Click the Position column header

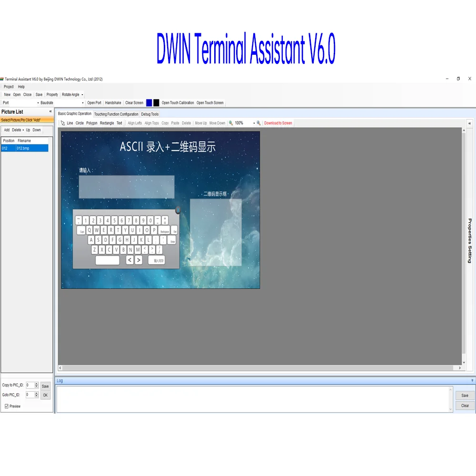click(x=9, y=141)
